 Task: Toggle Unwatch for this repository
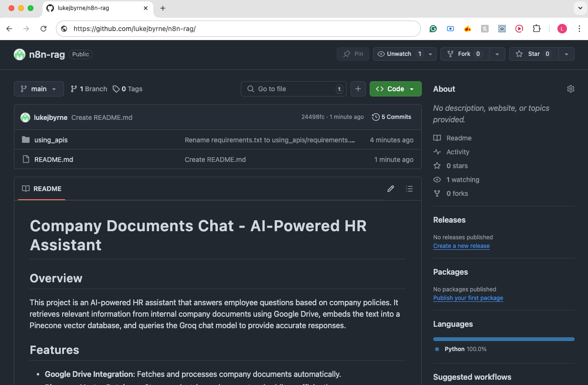pyautogui.click(x=399, y=54)
